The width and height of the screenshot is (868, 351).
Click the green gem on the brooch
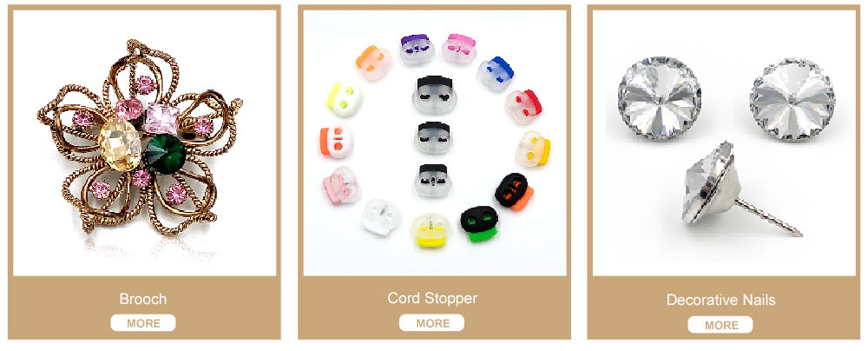(x=163, y=153)
